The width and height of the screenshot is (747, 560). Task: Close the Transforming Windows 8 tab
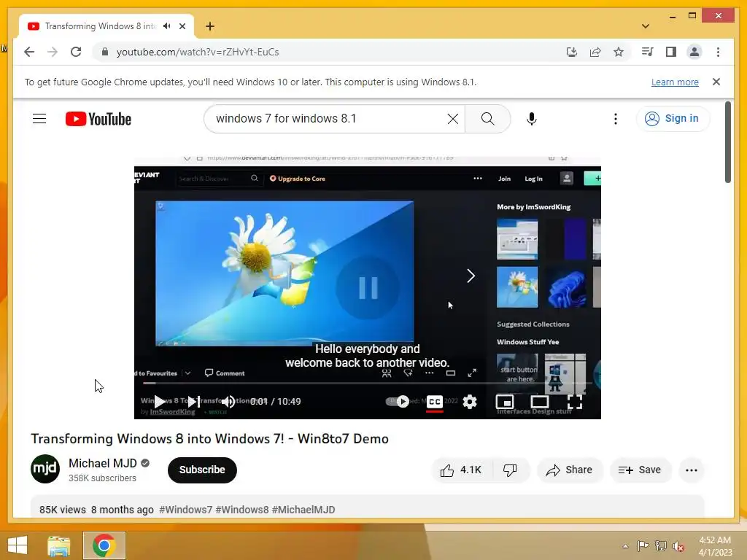point(182,26)
